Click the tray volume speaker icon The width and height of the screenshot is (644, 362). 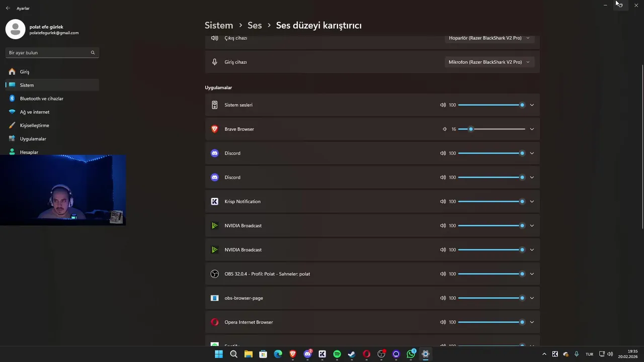tap(610, 354)
